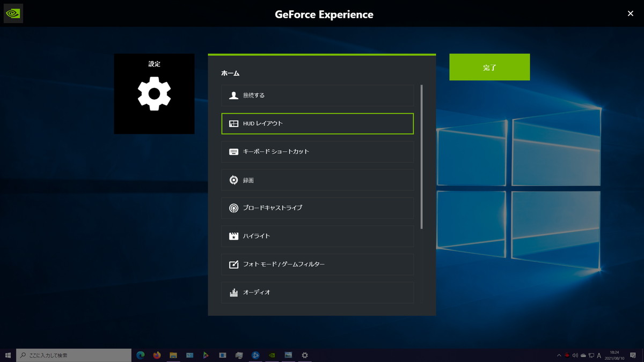Select the HUD レイアウト menu entry

[317, 123]
